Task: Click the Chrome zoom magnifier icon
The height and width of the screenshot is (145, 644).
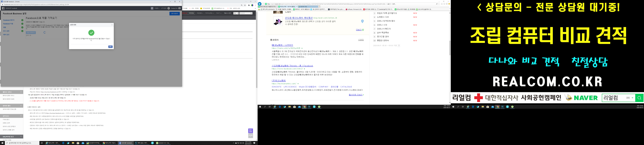Action: (242, 5)
